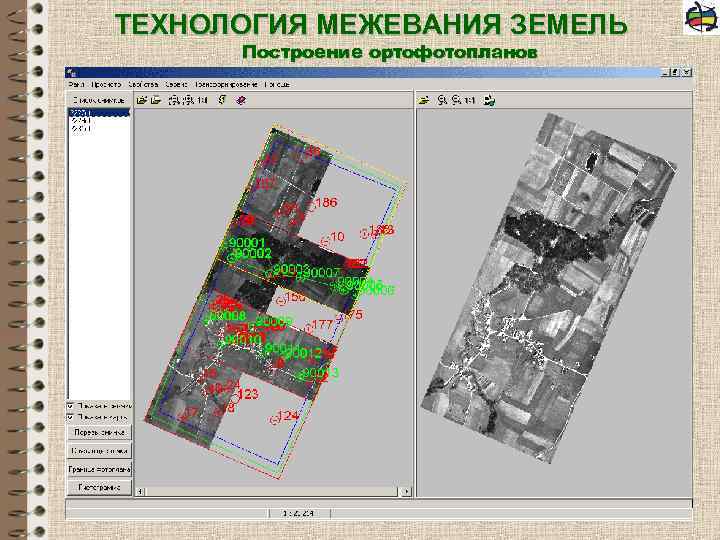Viewport: 720px width, 540px height.
Task: Set 1:1 scale in left pane toolbar
Action: tap(202, 100)
